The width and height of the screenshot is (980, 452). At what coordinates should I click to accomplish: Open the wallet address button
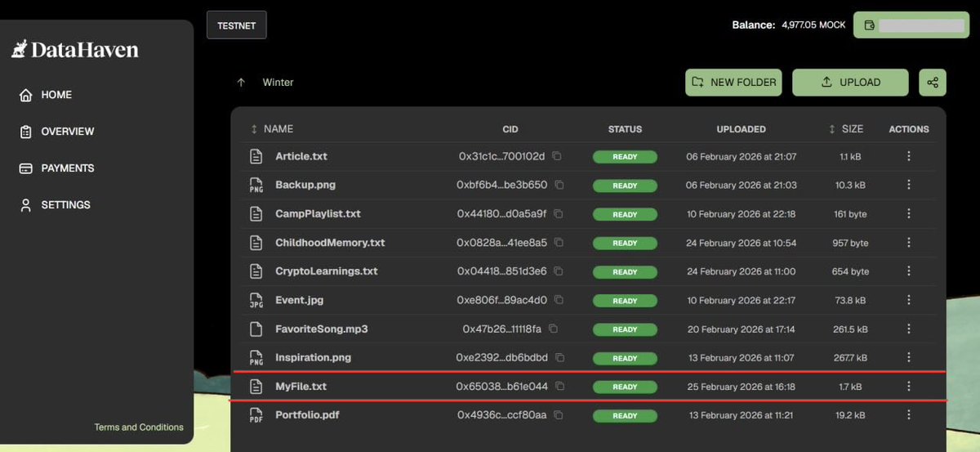pyautogui.click(x=911, y=25)
